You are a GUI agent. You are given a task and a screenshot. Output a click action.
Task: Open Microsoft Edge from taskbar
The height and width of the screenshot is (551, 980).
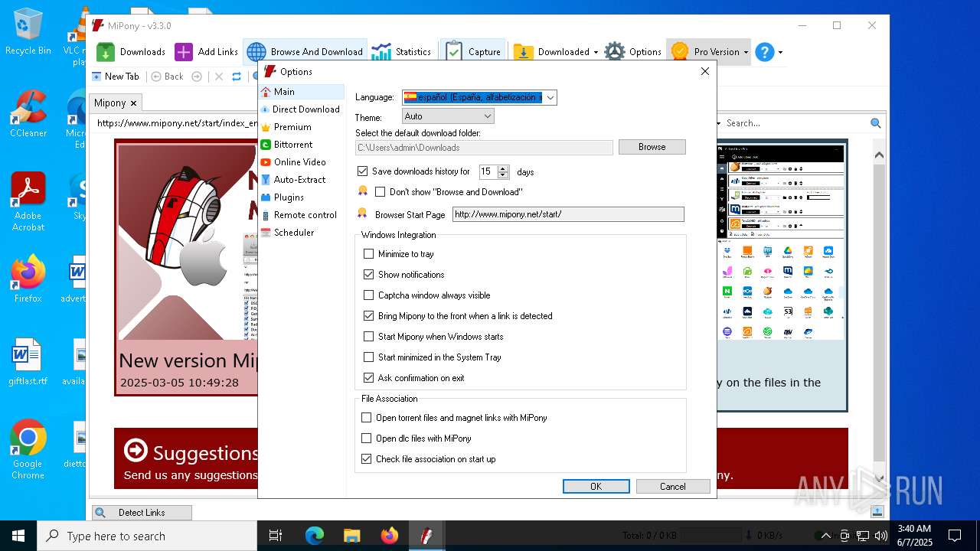tap(315, 536)
